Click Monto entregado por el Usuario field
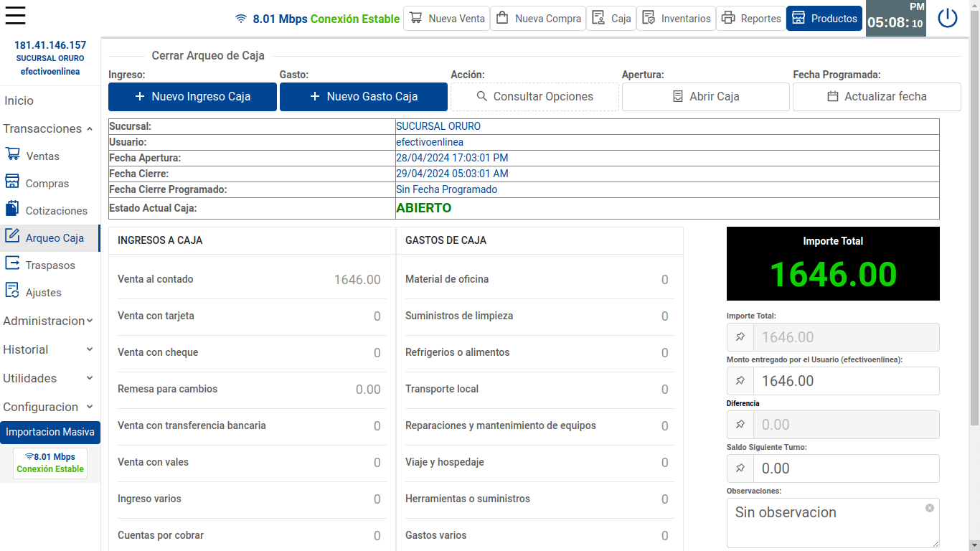980x551 pixels. point(846,381)
